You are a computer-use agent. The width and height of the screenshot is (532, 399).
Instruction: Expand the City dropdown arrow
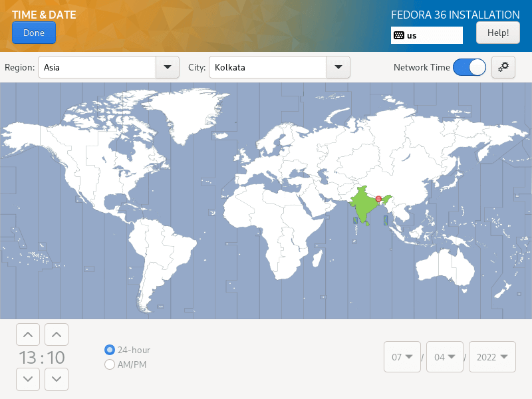[338, 67]
